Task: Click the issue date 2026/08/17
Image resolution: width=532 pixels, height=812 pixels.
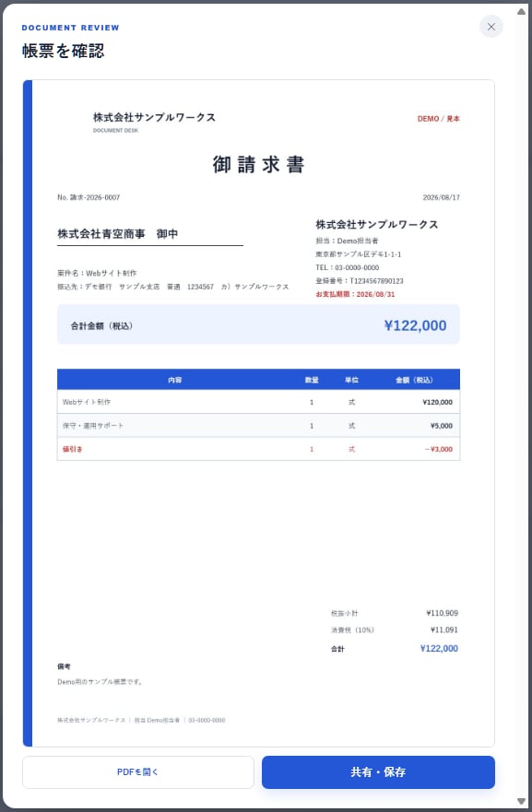Action: click(x=442, y=197)
